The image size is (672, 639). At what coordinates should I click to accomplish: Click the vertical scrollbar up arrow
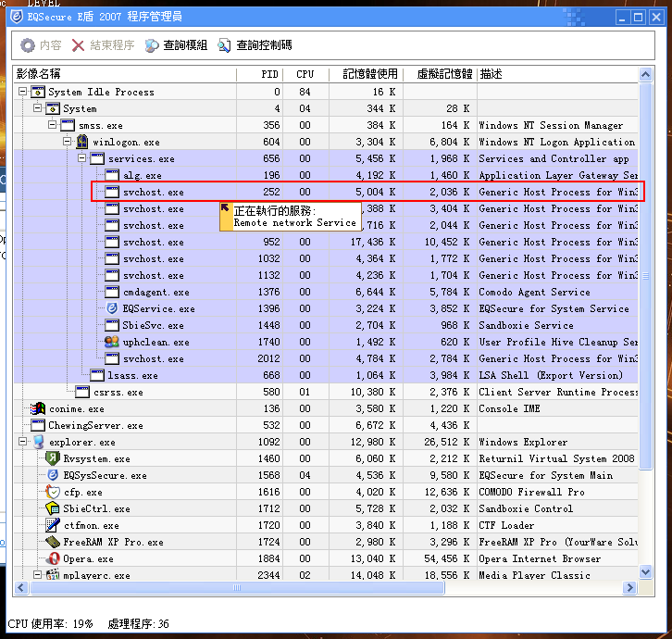point(645,75)
